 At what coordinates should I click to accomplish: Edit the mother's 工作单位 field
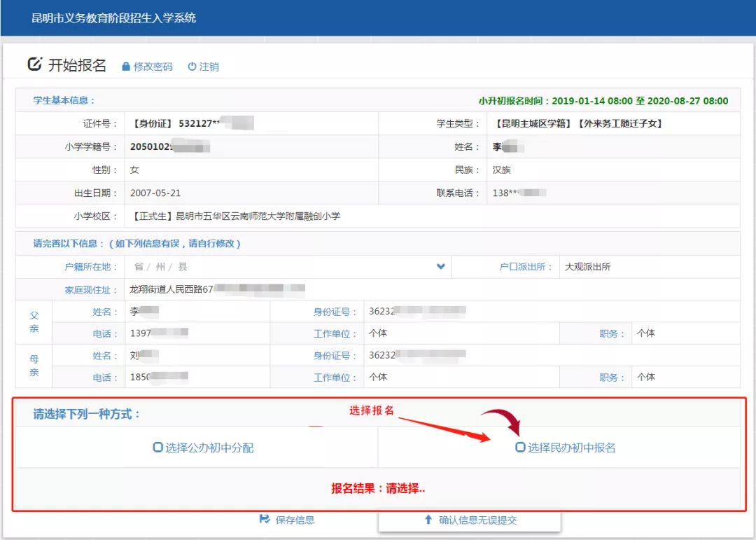click(x=462, y=377)
